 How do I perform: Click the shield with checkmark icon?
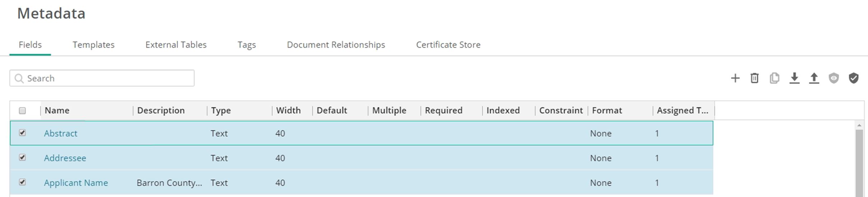[x=853, y=78]
